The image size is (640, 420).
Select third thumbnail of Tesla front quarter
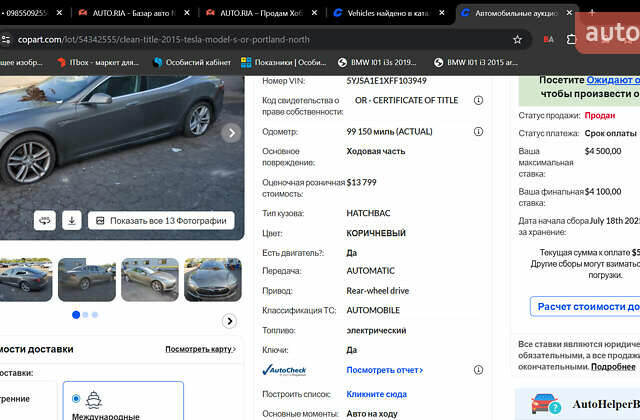click(x=150, y=280)
